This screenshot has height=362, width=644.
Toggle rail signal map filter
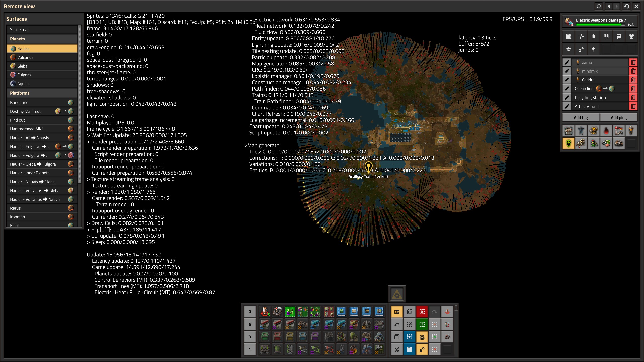(x=594, y=143)
